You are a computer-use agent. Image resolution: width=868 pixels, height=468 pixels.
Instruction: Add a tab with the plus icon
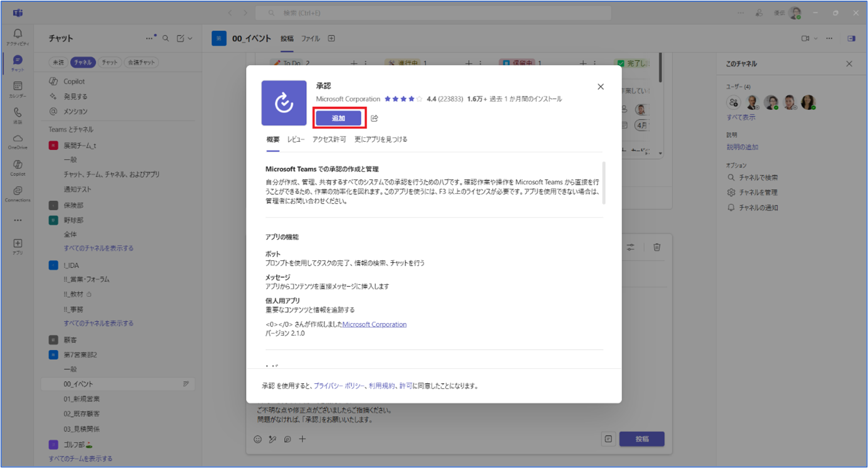[x=331, y=38]
